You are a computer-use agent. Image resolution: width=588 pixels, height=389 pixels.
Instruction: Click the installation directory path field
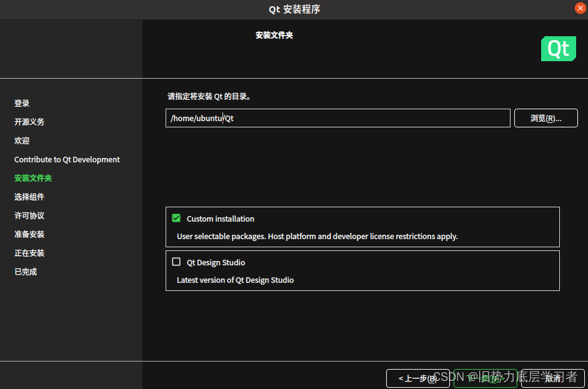tap(338, 118)
